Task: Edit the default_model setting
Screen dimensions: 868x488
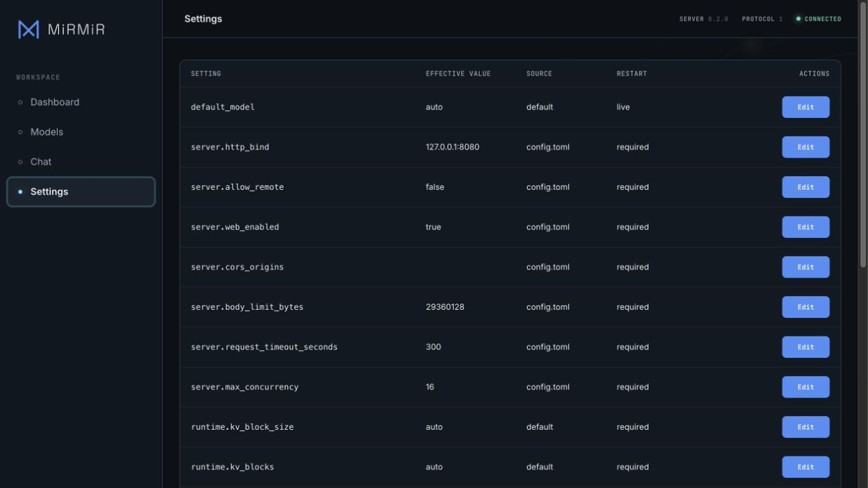Action: [x=806, y=107]
